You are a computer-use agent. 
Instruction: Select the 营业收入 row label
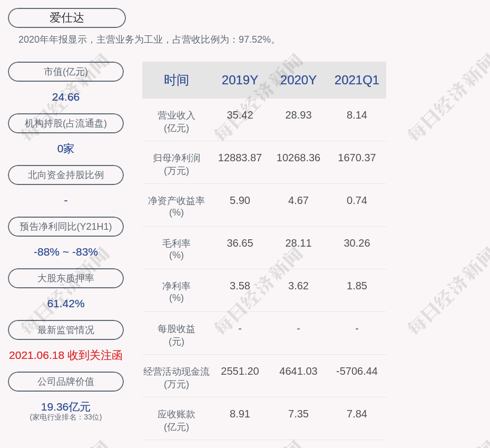pos(177,121)
